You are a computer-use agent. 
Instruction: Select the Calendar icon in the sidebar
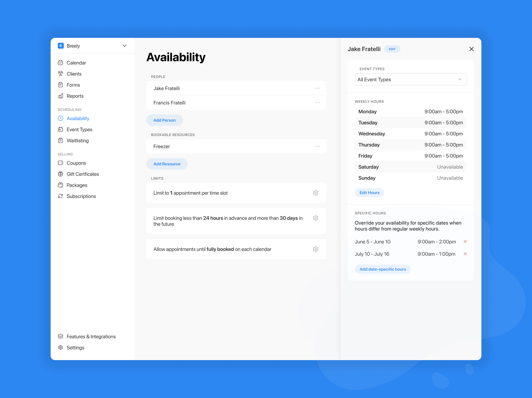[x=61, y=63]
